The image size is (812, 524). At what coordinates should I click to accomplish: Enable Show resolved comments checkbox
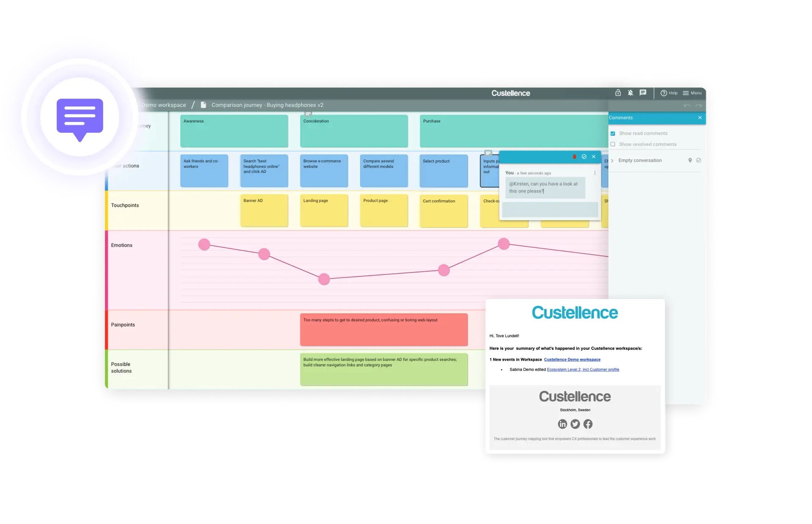[x=613, y=144]
